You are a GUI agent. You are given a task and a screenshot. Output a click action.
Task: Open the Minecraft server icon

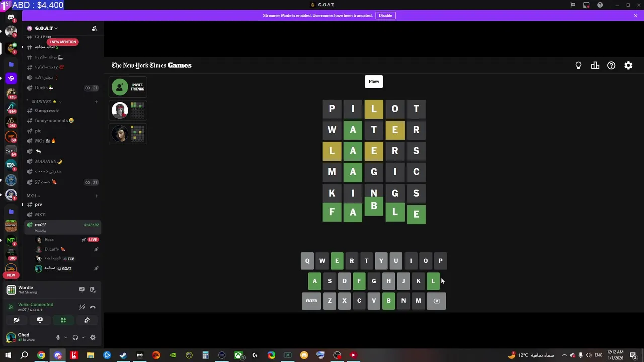[x=11, y=226]
